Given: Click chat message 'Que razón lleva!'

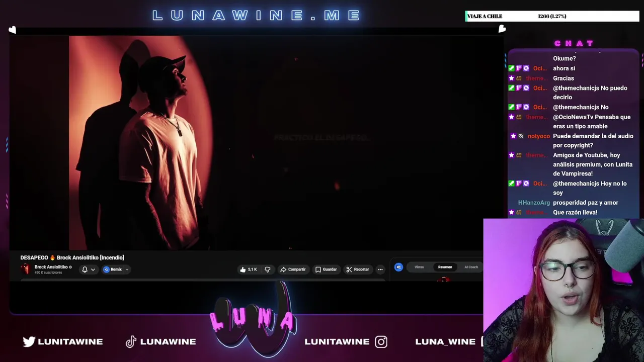Looking at the screenshot, I should coord(575,212).
